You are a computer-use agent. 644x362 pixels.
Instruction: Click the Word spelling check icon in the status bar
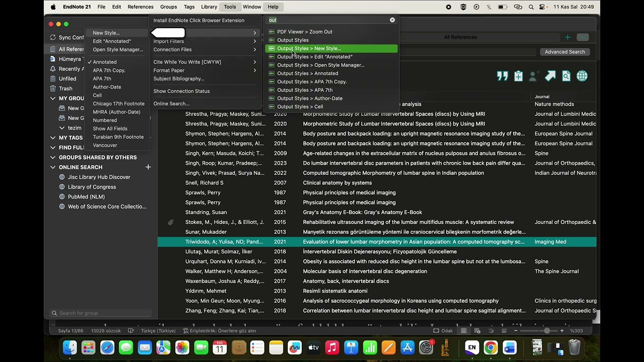coord(131,331)
